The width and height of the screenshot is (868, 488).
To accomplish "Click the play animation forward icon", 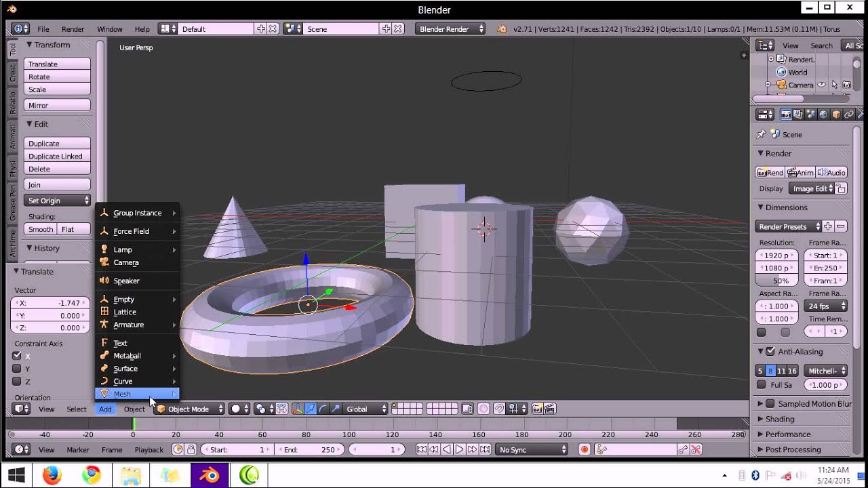I will click(x=459, y=449).
